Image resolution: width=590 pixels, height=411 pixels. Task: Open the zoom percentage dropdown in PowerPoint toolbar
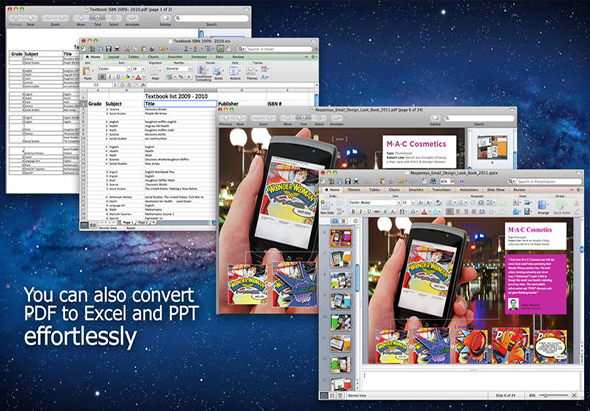coord(452,181)
